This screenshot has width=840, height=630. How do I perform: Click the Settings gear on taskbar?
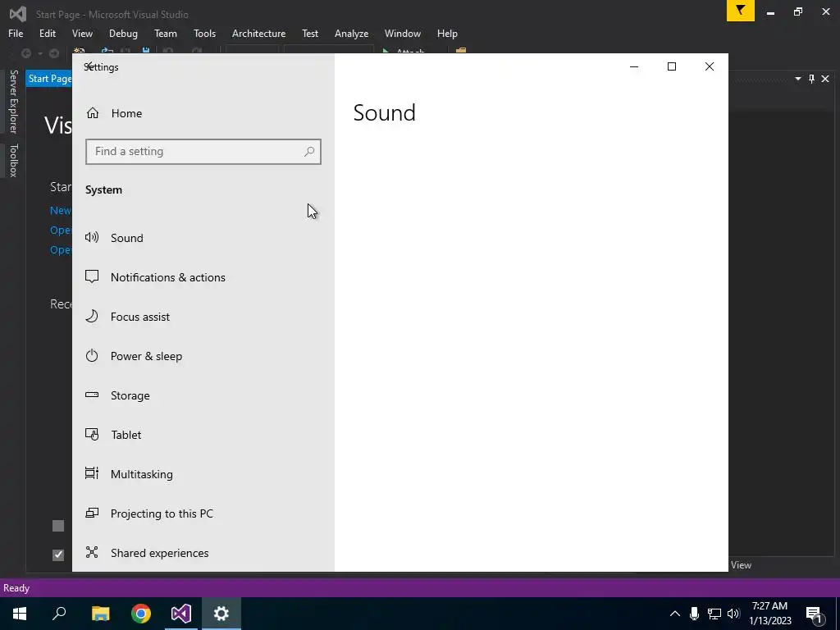point(221,614)
